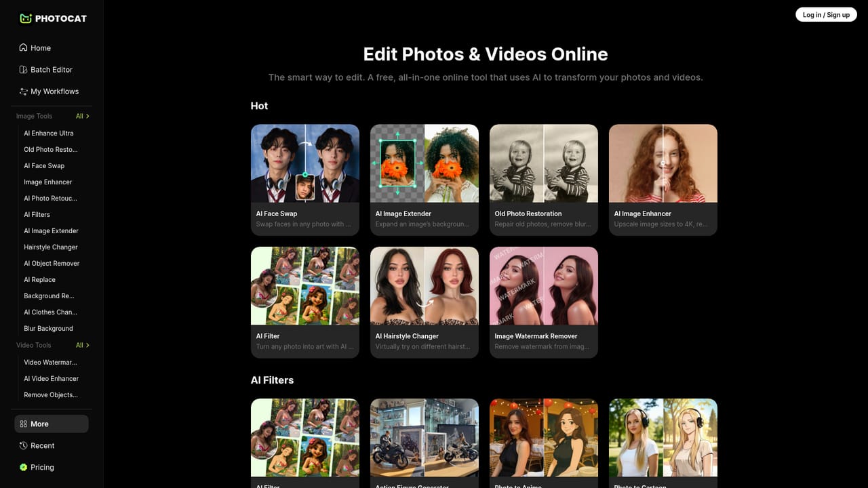Image resolution: width=868 pixels, height=488 pixels.
Task: Open AI Filters in the sidebar list
Action: [37, 215]
